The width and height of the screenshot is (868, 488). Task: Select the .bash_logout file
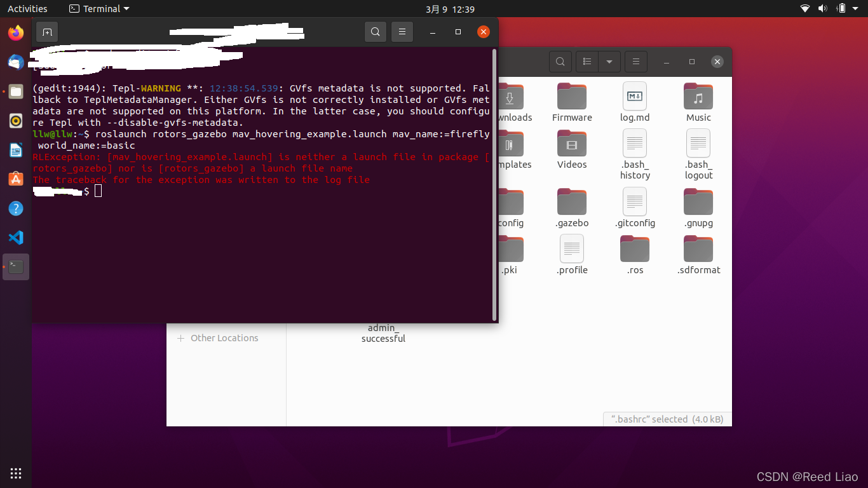tap(698, 154)
